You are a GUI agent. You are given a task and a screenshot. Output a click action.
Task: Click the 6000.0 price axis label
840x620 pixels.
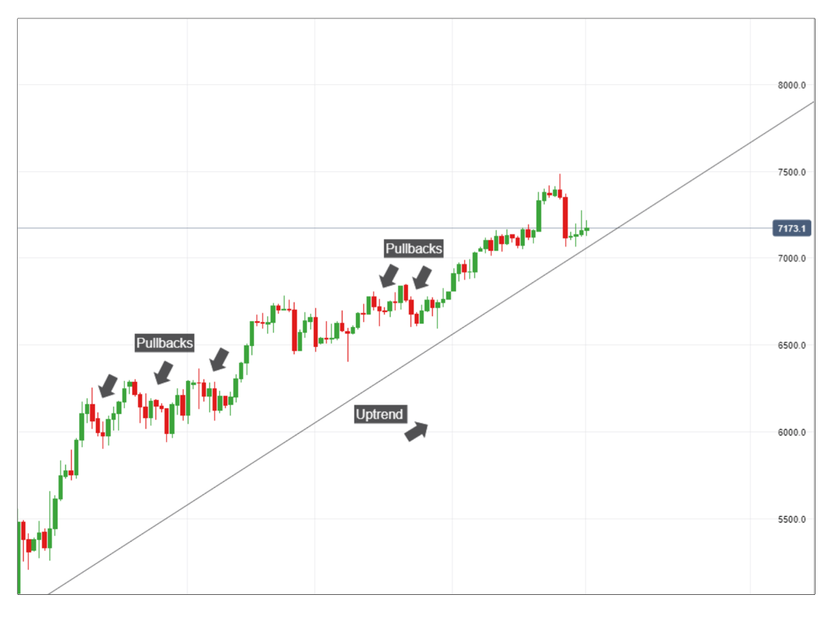tap(791, 433)
